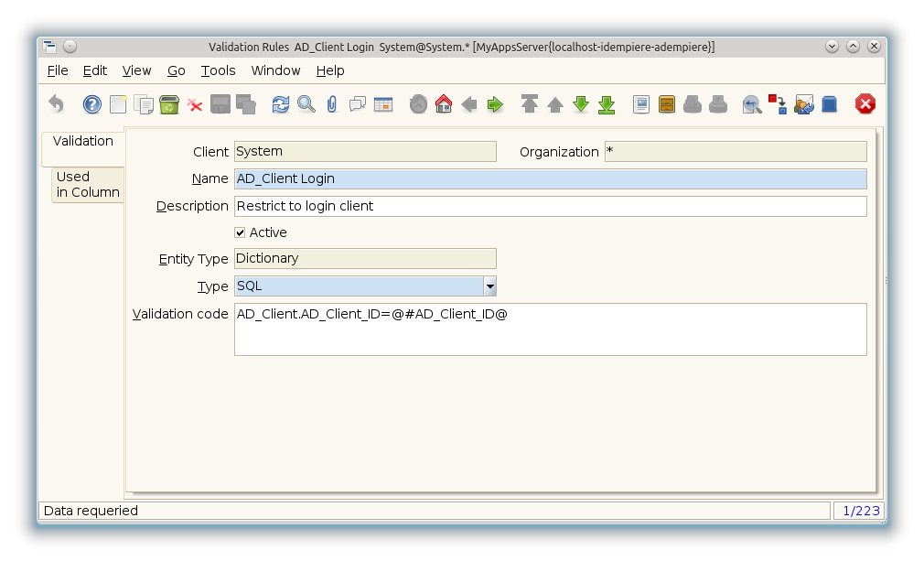Uncheck the Active checkbox

click(241, 232)
